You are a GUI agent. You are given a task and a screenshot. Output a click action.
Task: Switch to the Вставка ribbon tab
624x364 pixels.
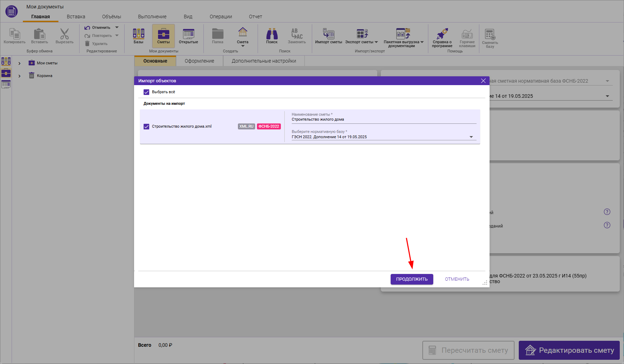click(x=76, y=17)
